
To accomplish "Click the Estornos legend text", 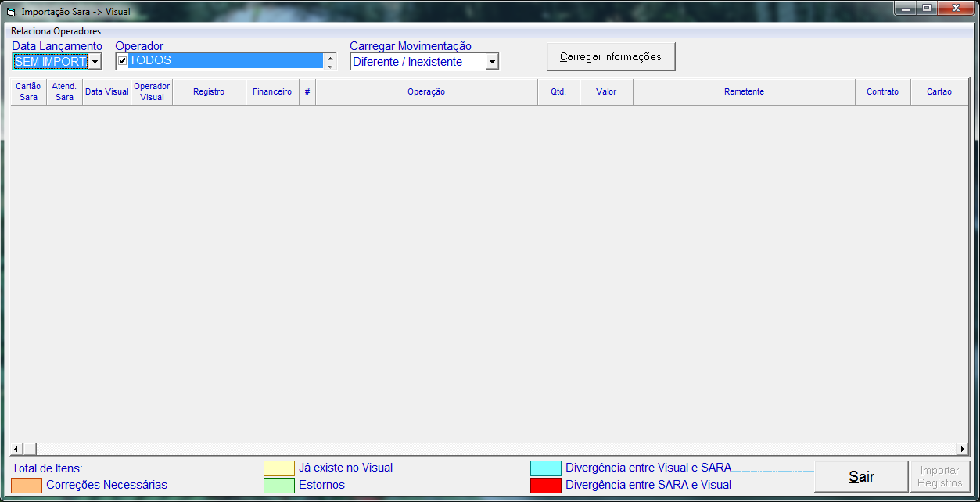I will pos(321,485).
